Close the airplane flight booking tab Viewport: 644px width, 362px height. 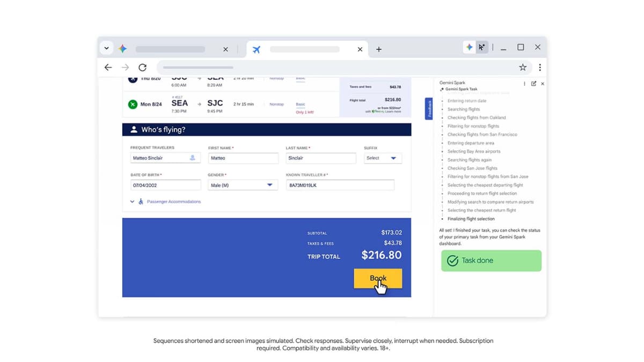tap(360, 49)
